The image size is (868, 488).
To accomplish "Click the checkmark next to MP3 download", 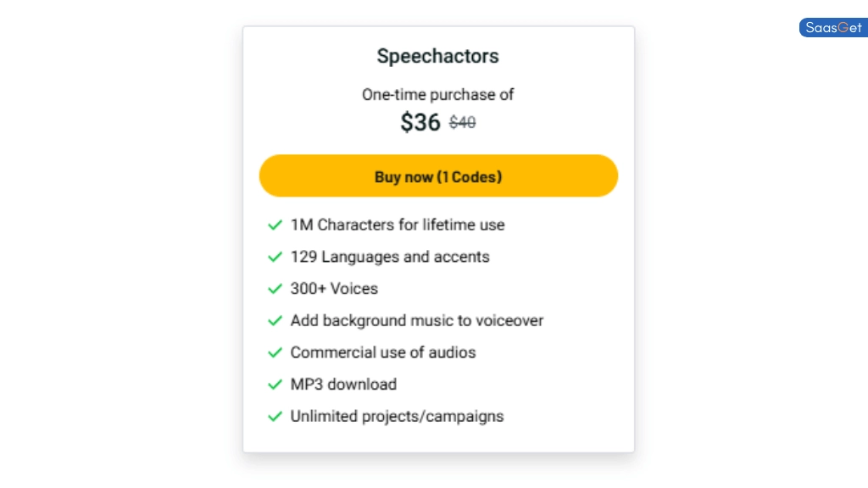I will (275, 385).
